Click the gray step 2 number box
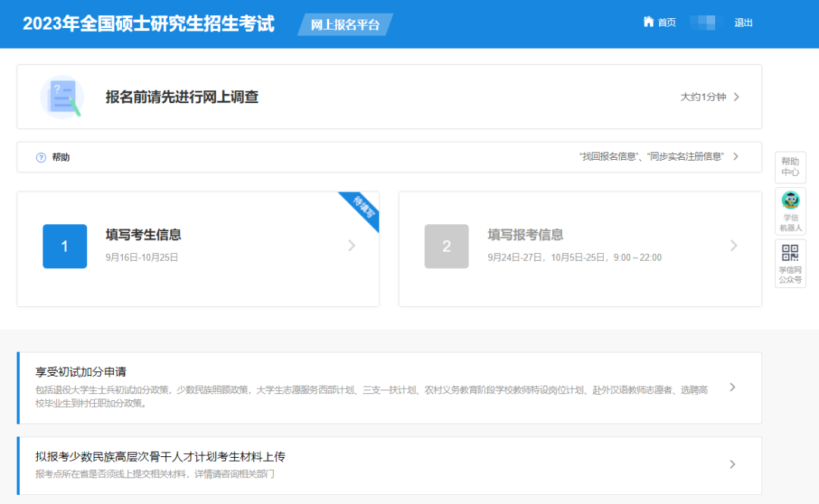819x504 pixels. (x=447, y=246)
